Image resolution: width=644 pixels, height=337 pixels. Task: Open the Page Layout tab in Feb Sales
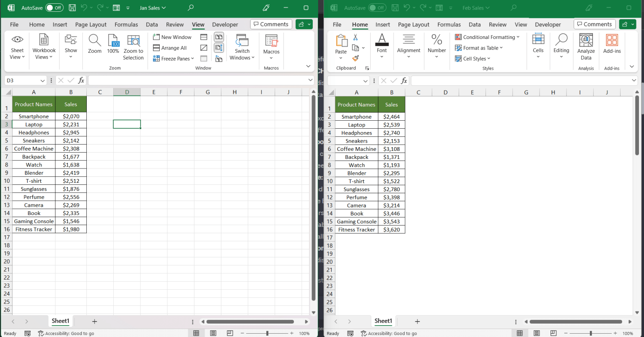click(x=413, y=24)
